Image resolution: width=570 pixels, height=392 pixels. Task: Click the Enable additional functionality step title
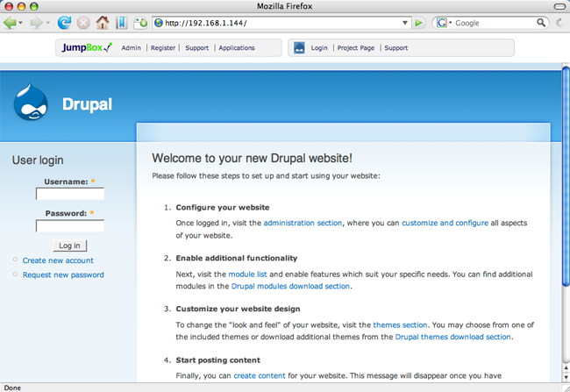[x=237, y=258]
